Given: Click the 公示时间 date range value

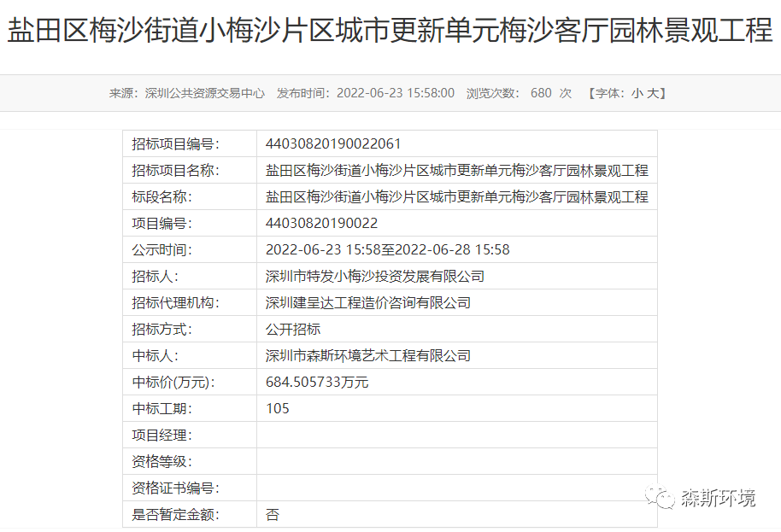Looking at the screenshot, I should point(387,249).
